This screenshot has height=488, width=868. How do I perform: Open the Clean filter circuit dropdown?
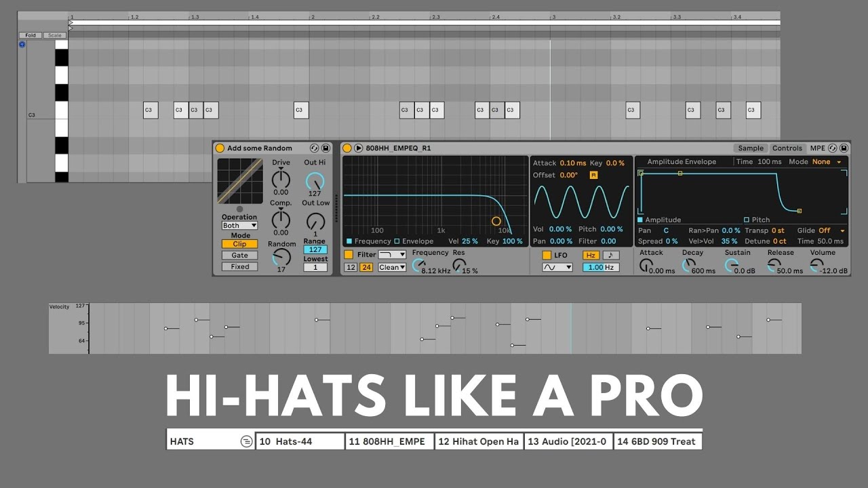(x=392, y=267)
